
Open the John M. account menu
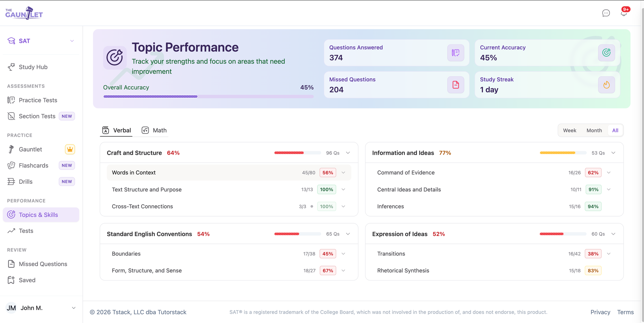click(x=41, y=308)
